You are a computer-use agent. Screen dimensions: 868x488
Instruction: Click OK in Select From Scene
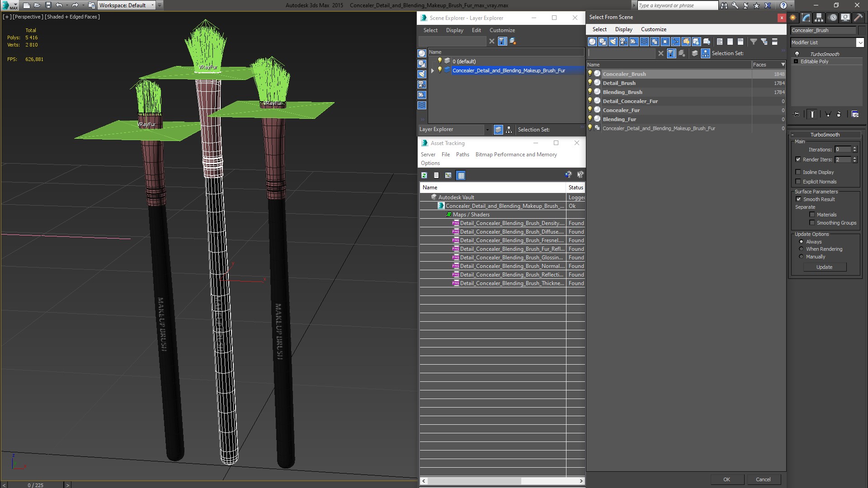click(x=726, y=479)
